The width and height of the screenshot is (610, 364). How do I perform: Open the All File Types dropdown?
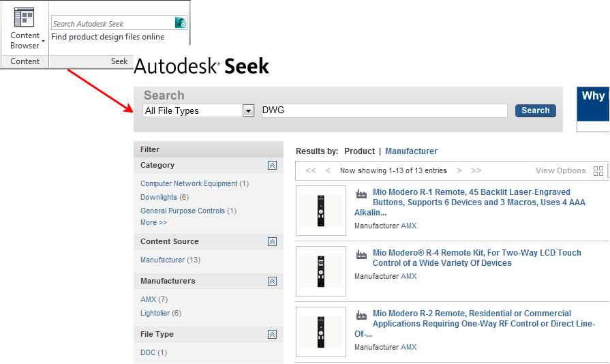click(248, 111)
